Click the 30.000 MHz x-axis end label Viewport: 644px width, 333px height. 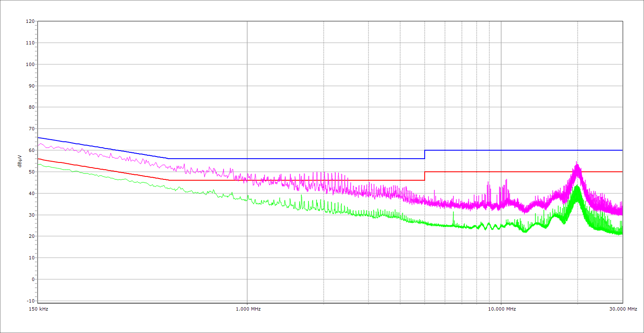click(x=623, y=309)
